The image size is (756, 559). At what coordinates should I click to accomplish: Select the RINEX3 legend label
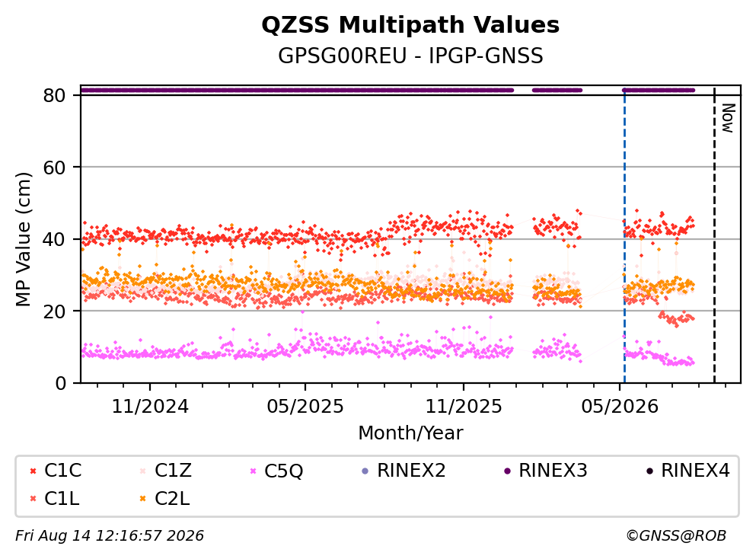(553, 471)
